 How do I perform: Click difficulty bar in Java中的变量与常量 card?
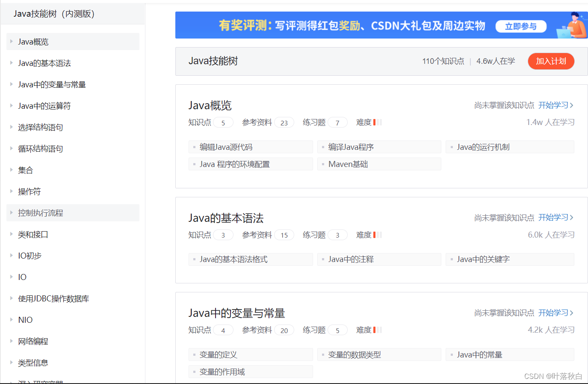coord(378,330)
